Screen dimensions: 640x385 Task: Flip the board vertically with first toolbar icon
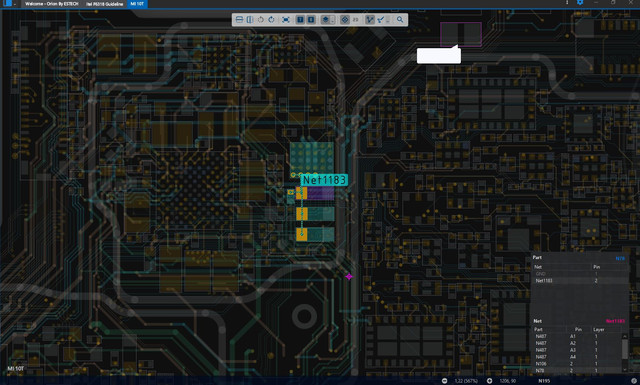point(239,20)
